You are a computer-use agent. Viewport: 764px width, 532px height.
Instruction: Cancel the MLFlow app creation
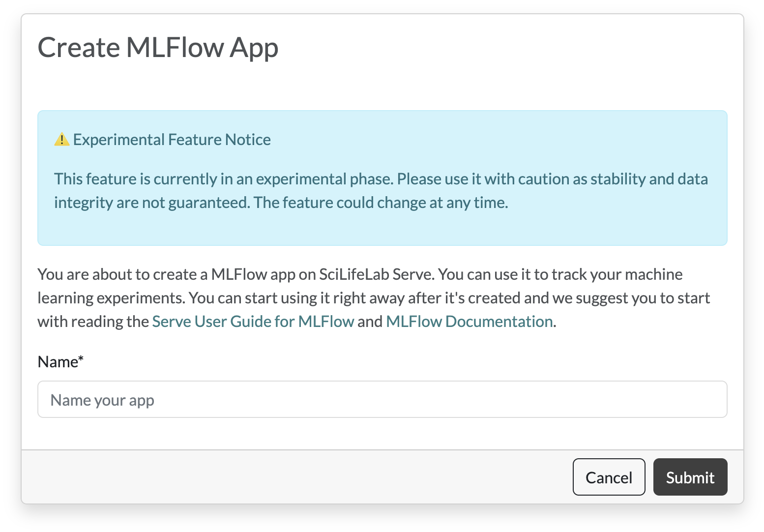pos(609,477)
